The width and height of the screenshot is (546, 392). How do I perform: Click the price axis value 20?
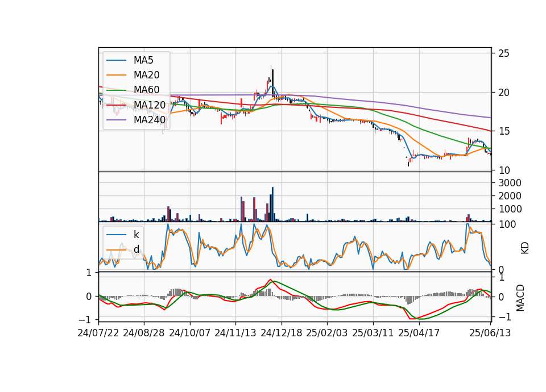[x=504, y=93]
